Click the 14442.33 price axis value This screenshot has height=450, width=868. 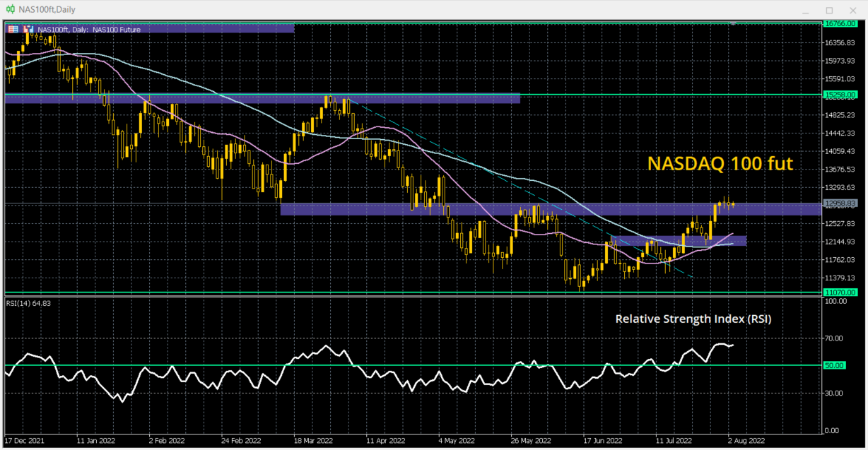840,133
